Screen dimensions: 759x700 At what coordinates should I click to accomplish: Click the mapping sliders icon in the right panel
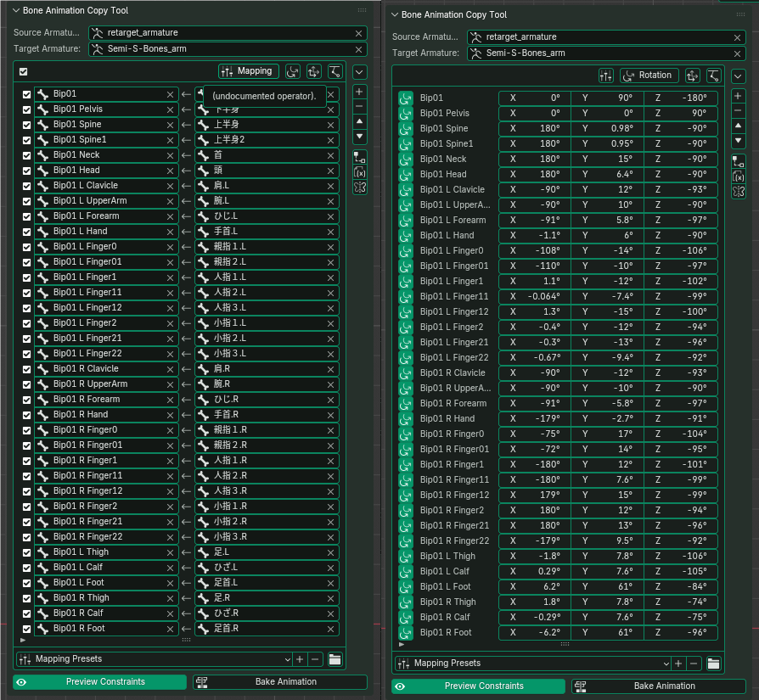point(606,76)
